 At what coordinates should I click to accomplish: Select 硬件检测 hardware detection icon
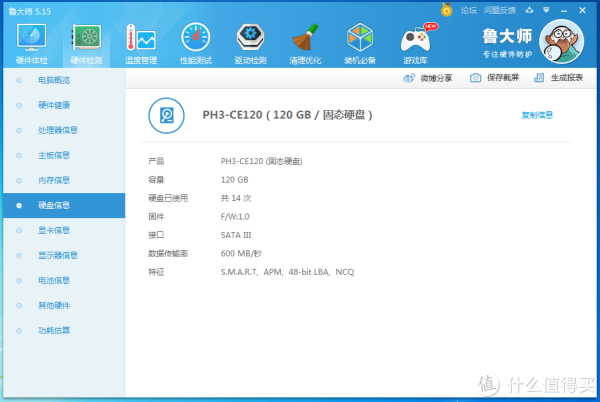pos(86,44)
